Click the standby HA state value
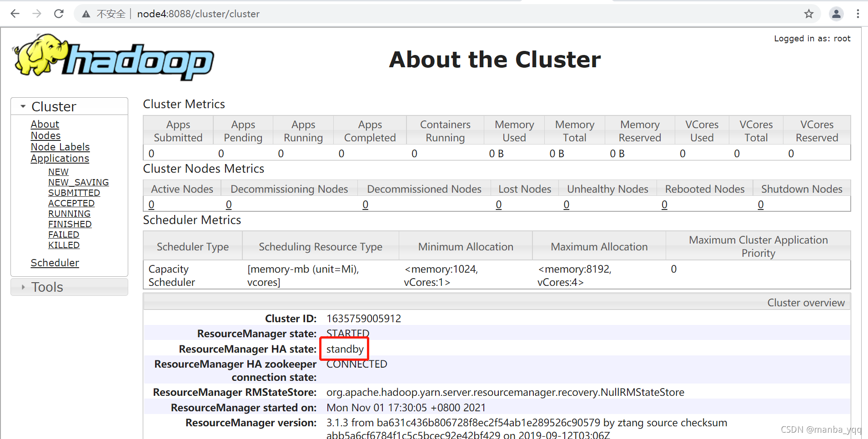This screenshot has height=439, width=868. pyautogui.click(x=345, y=349)
